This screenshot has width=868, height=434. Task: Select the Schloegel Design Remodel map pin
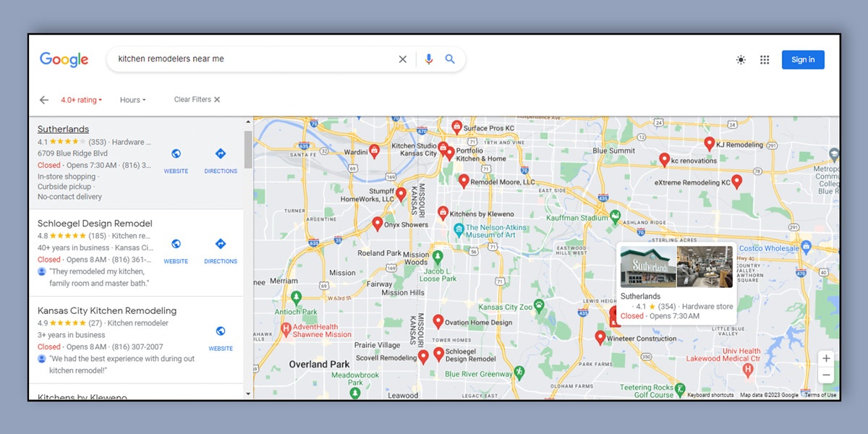[438, 354]
